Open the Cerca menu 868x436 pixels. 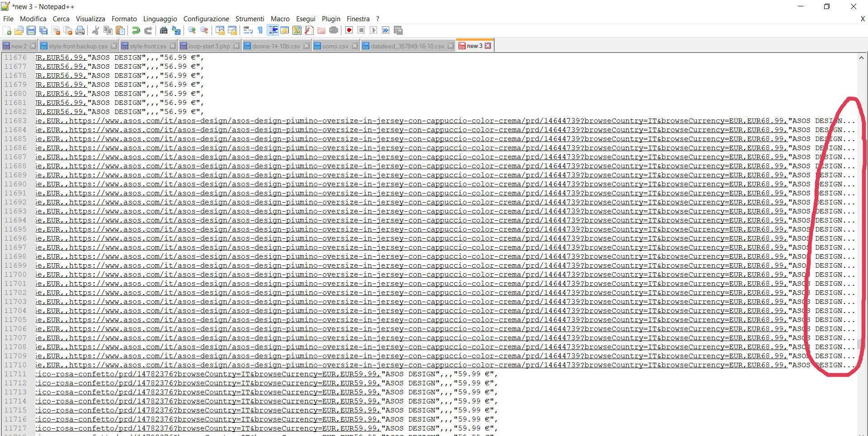61,19
